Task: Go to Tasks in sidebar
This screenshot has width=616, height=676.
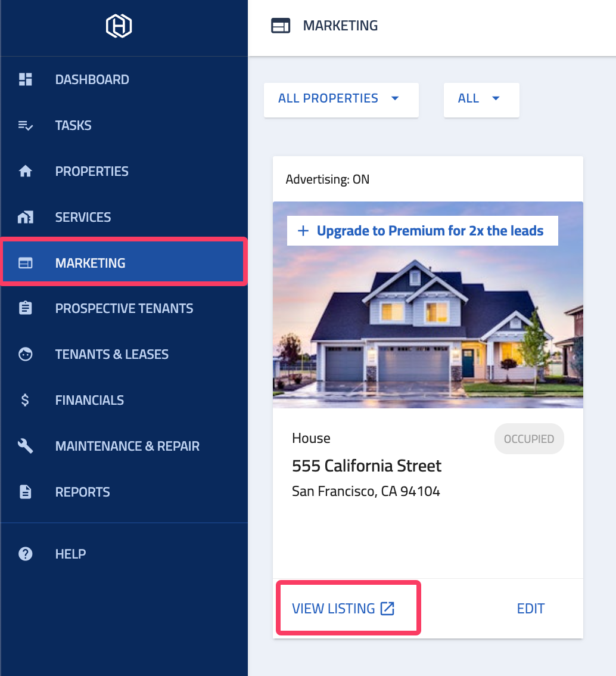Action: click(124, 125)
